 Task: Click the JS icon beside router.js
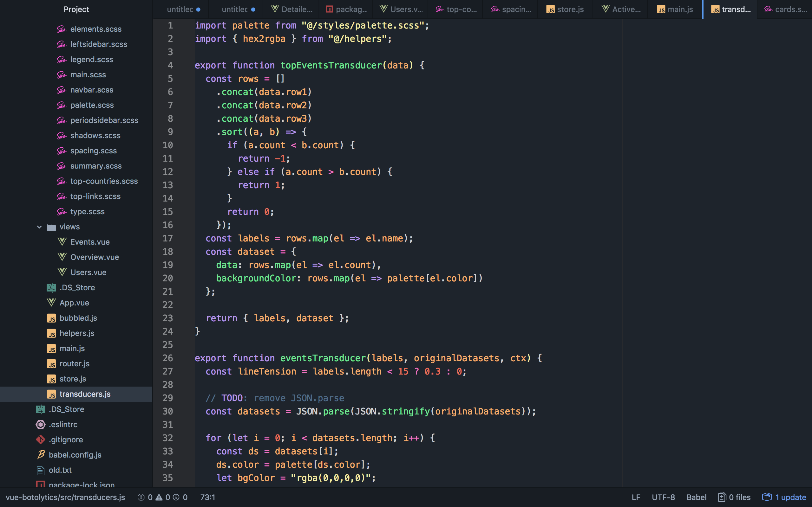[x=51, y=364]
